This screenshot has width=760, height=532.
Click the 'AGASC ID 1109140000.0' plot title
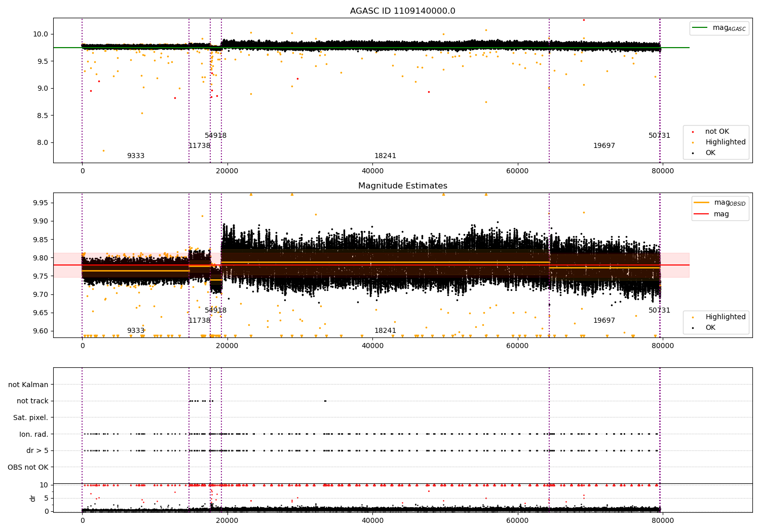402,11
